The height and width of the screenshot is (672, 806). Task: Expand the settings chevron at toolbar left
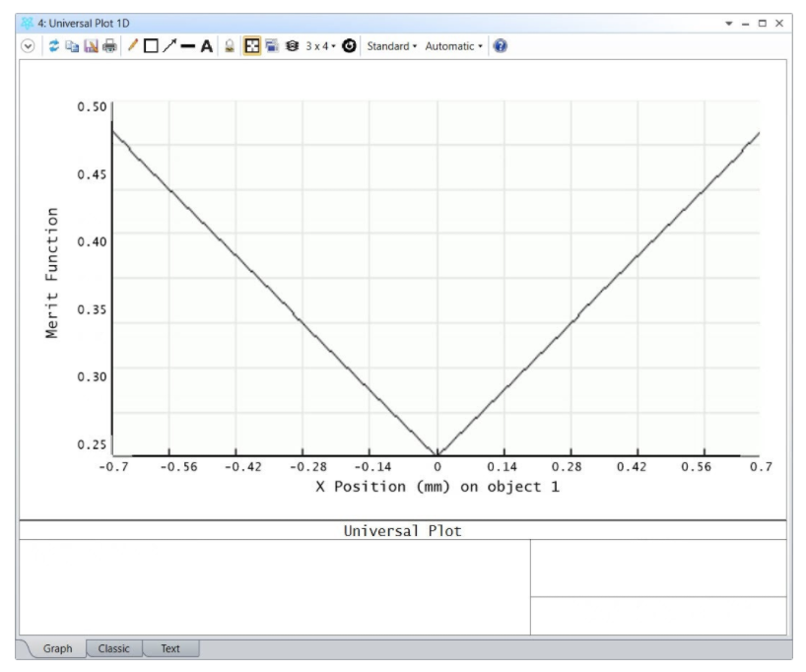pyautogui.click(x=27, y=46)
